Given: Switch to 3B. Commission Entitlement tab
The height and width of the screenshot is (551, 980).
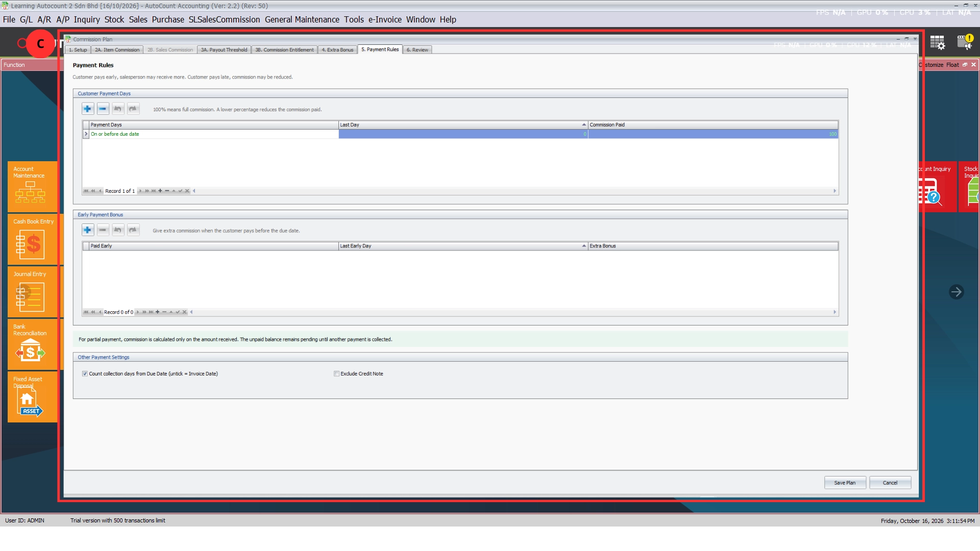Looking at the screenshot, I should tap(284, 50).
